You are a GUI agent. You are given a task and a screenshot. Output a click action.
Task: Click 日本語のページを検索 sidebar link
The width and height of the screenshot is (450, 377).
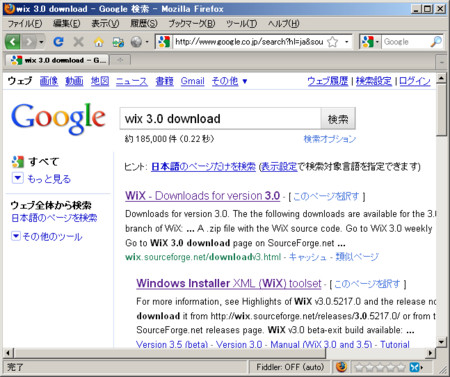(54, 218)
